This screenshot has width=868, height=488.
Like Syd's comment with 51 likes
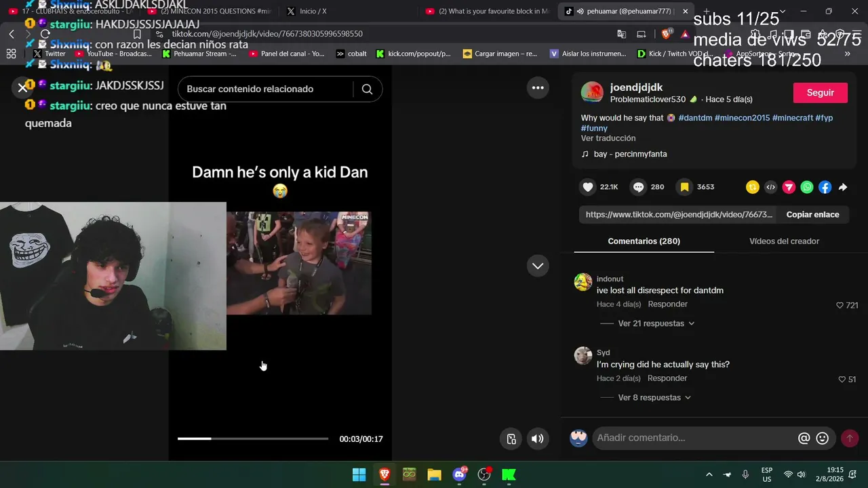click(x=842, y=380)
